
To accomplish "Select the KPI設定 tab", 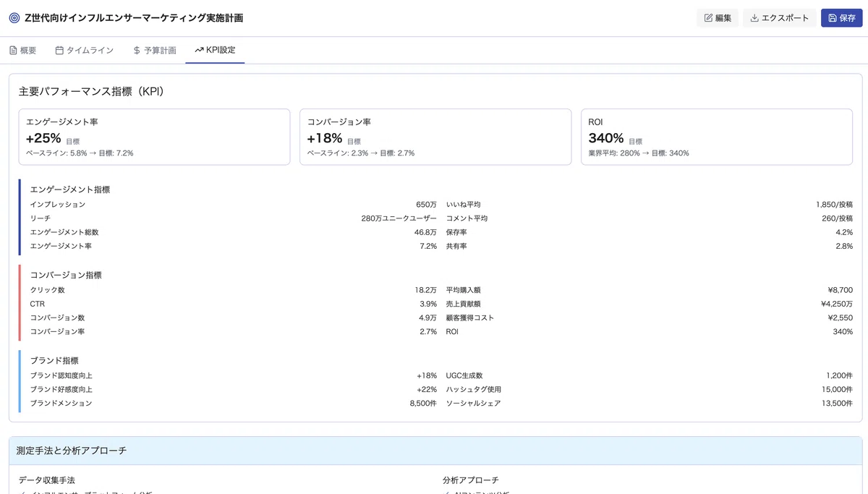I will pos(215,50).
